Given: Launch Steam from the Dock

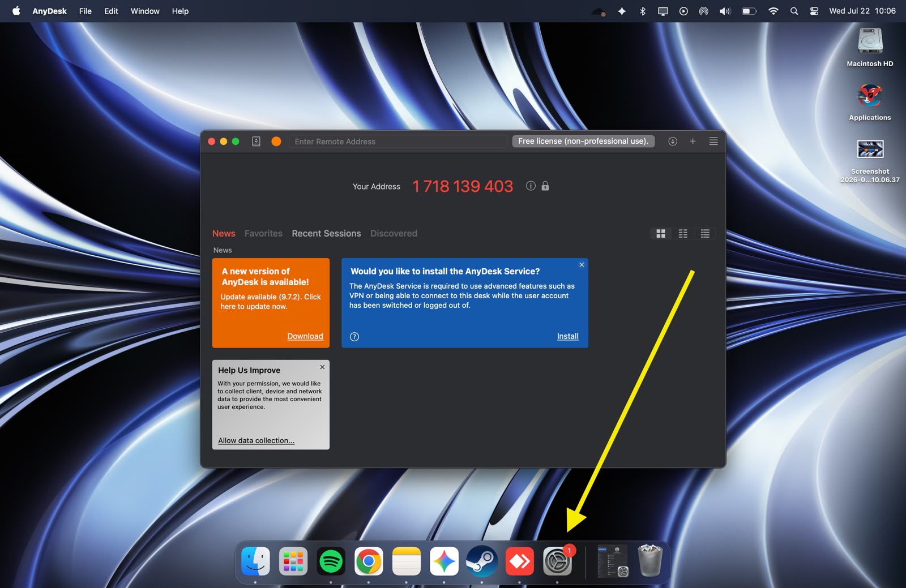Looking at the screenshot, I should coord(481,561).
